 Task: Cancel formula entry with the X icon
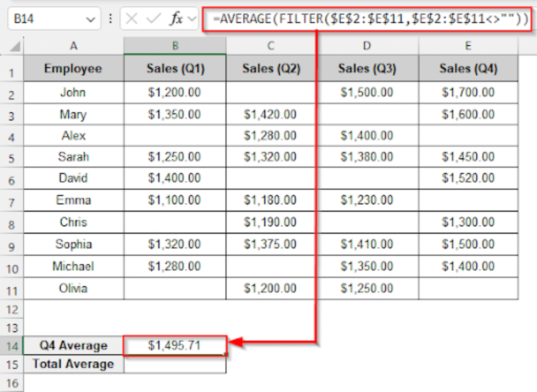coord(131,19)
